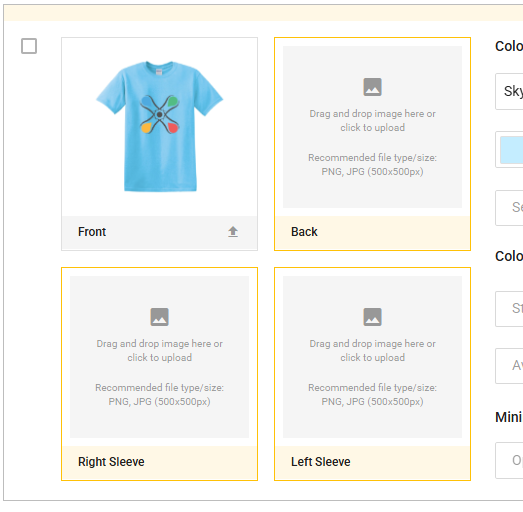Click the Back upload drop zone text

[372, 120]
